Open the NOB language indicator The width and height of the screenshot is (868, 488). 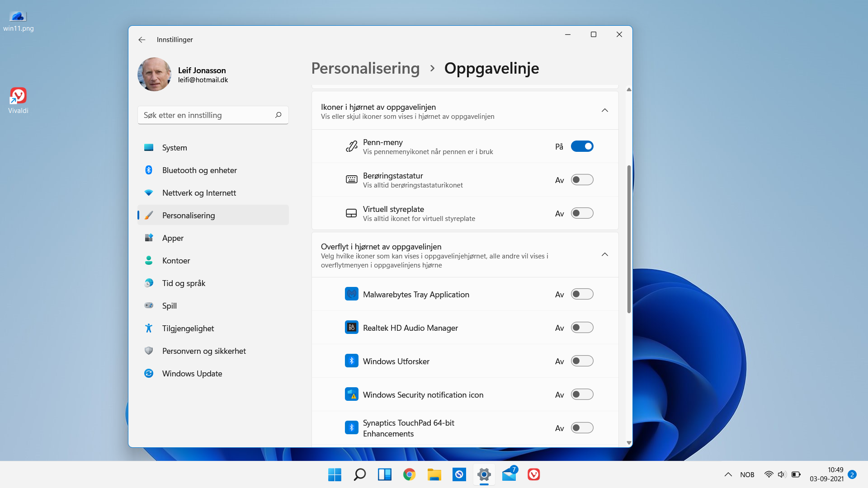[x=747, y=474]
